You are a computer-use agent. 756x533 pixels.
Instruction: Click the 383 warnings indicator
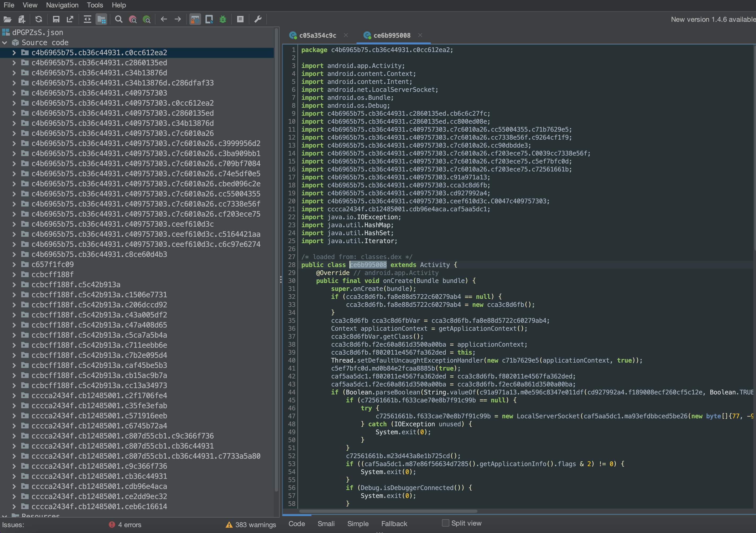tap(251, 525)
